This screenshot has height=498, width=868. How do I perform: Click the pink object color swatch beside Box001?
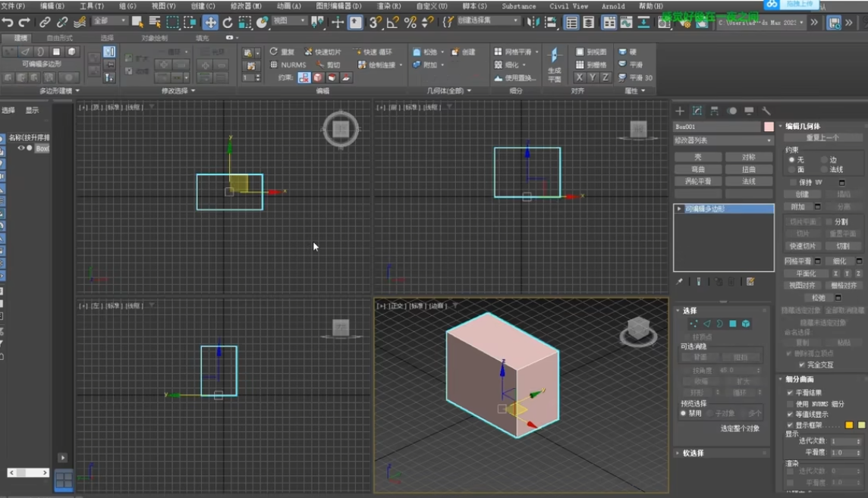[x=769, y=127]
